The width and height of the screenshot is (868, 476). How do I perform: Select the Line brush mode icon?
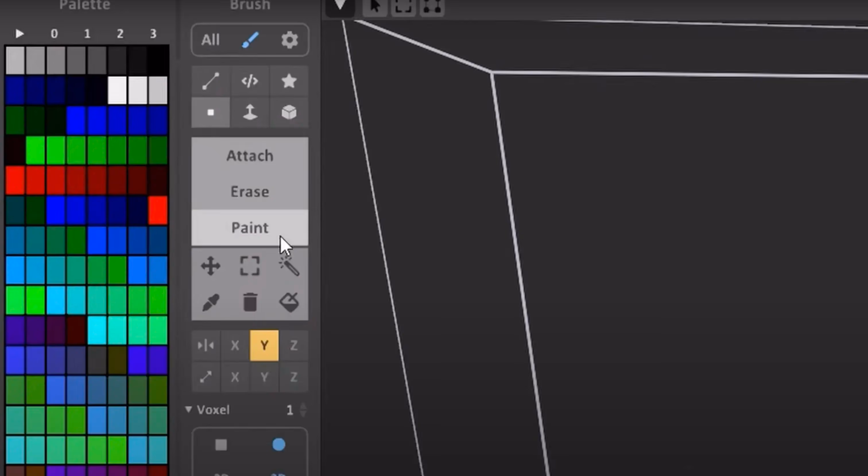[x=211, y=81]
